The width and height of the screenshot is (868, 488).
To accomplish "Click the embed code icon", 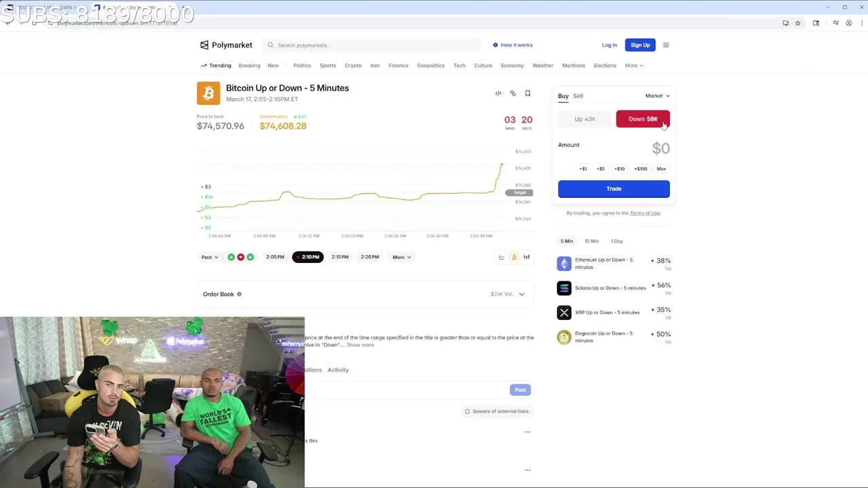I will click(498, 94).
